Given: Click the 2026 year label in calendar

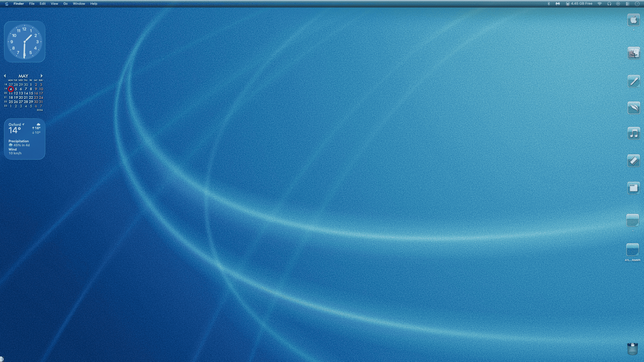Looking at the screenshot, I should pyautogui.click(x=40, y=110).
